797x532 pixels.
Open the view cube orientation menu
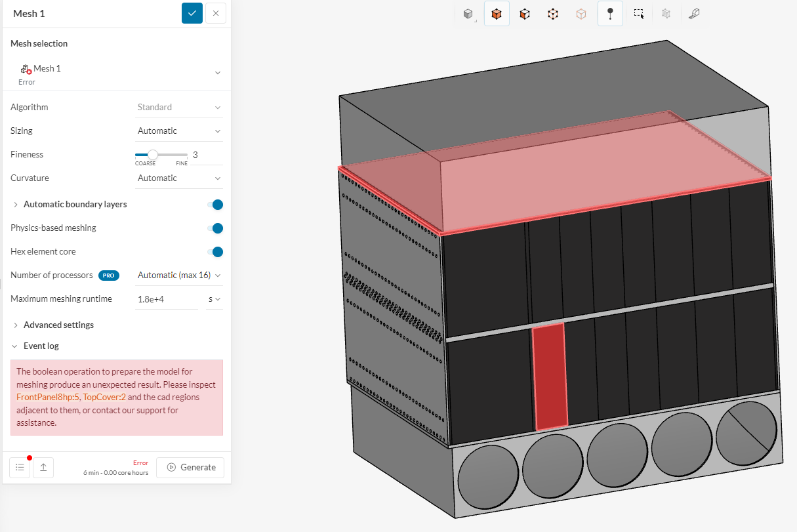(x=468, y=14)
